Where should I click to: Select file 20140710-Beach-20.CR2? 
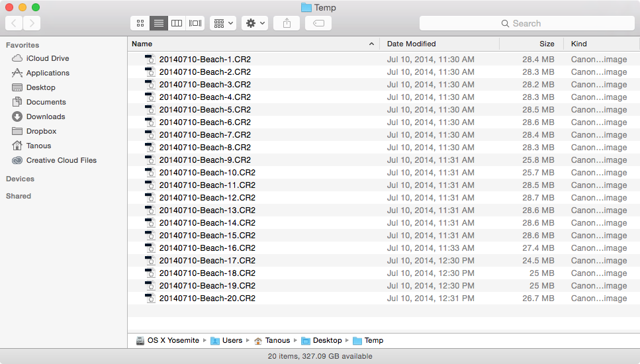point(207,298)
